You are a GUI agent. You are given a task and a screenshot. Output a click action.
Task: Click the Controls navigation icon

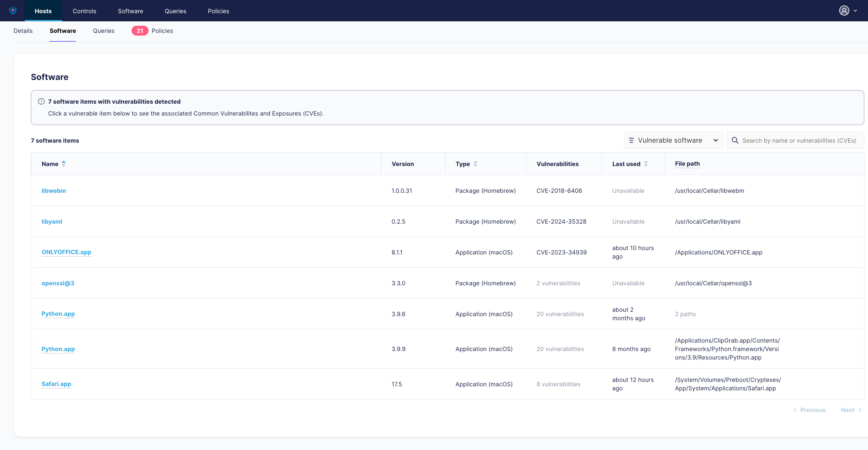84,10
